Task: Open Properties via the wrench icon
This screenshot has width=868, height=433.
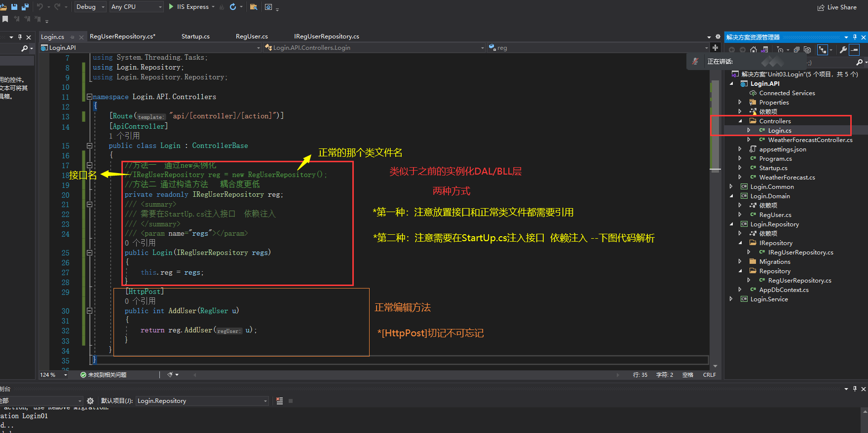Action: [843, 50]
